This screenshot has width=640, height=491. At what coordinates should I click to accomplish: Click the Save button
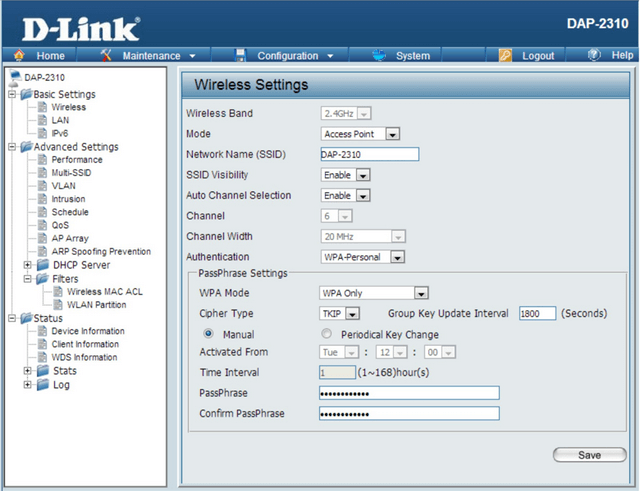click(x=589, y=455)
